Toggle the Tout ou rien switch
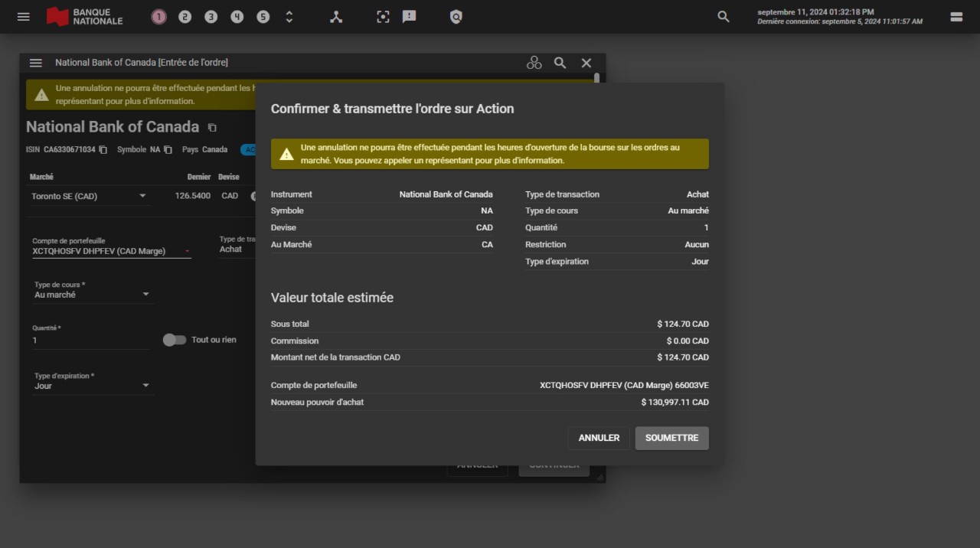This screenshot has width=980, height=548. point(175,340)
